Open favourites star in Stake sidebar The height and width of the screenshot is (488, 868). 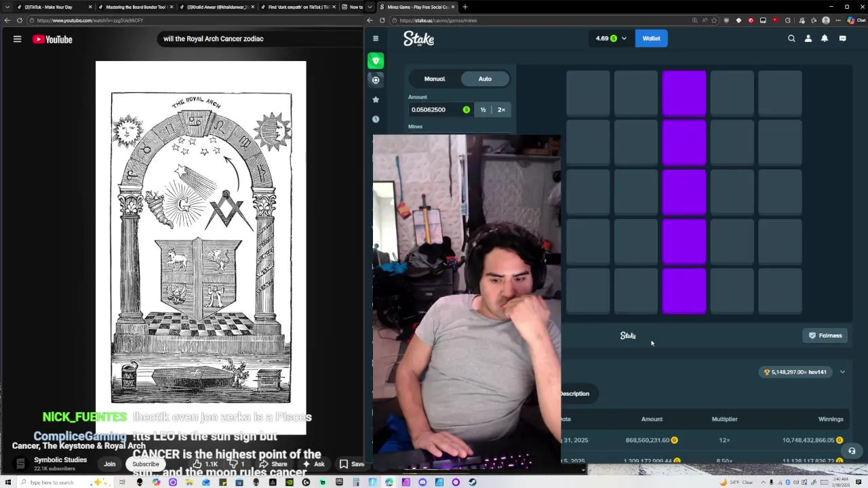click(x=376, y=100)
